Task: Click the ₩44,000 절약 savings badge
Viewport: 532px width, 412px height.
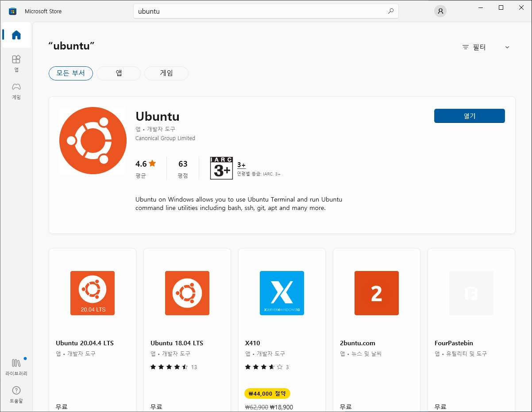Action: 267,393
